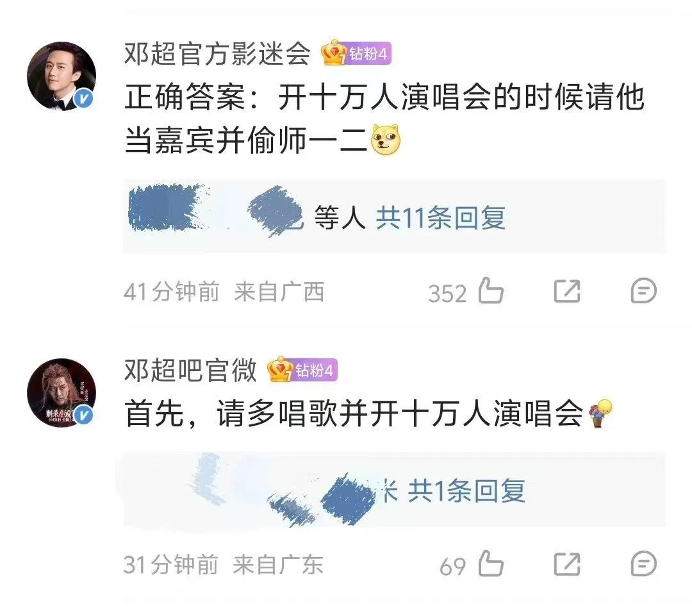Open the username 邓超官方影迷会

[x=217, y=54]
